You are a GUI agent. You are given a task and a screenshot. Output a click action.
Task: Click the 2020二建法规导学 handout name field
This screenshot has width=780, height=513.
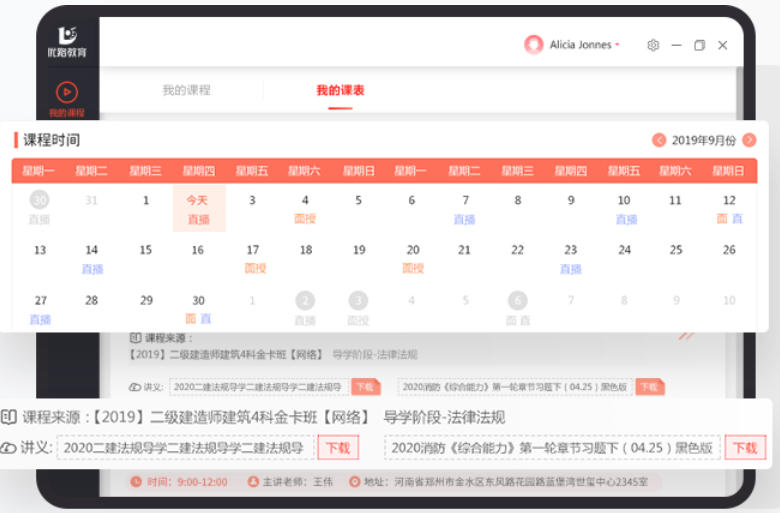click(x=186, y=448)
